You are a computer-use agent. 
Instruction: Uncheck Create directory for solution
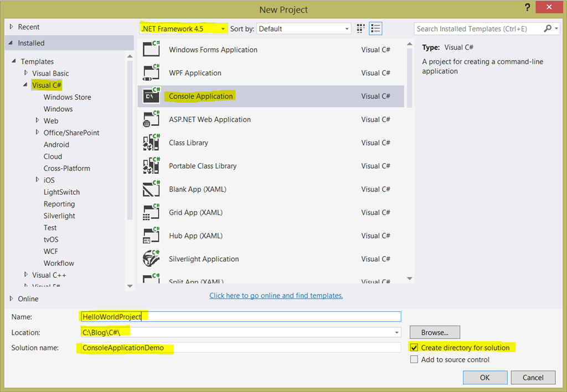pos(414,347)
